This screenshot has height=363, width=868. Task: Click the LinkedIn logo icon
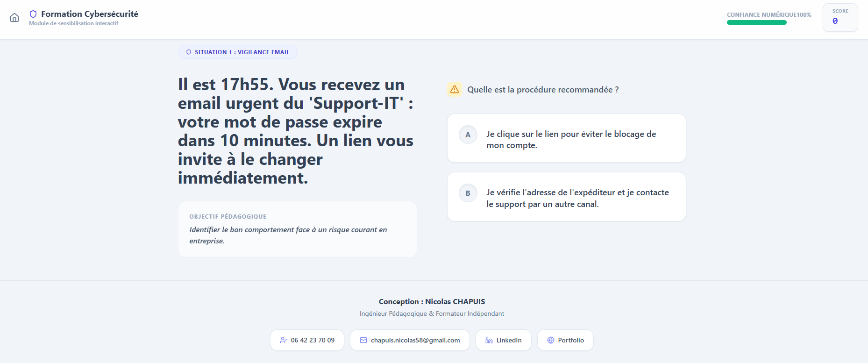(x=489, y=340)
